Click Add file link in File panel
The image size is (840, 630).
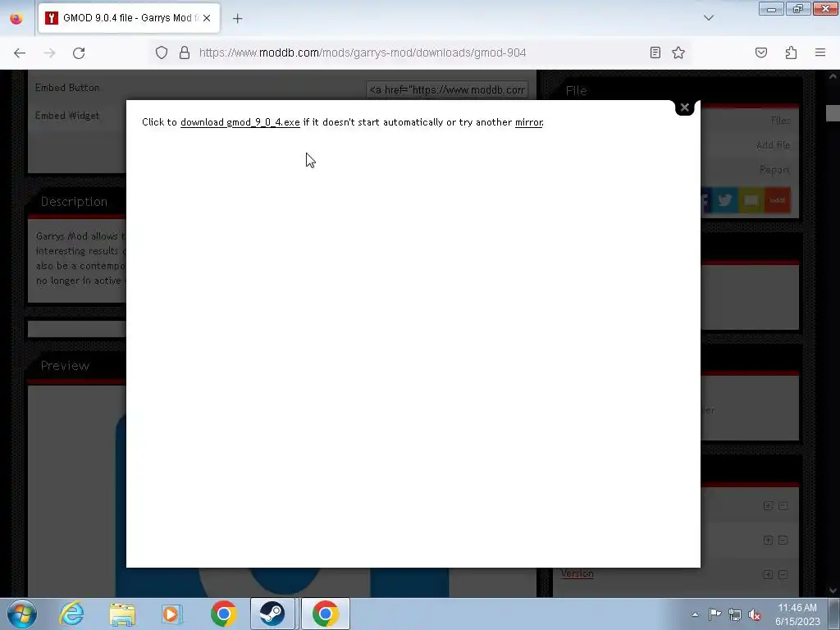point(773,145)
